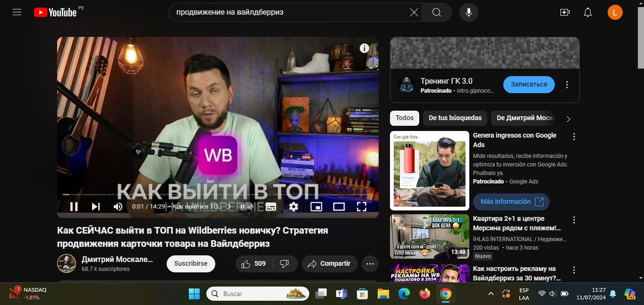The width and height of the screenshot is (644, 305).
Task: Open options for Тренинг ГК 3.0 ad
Action: coord(567,85)
